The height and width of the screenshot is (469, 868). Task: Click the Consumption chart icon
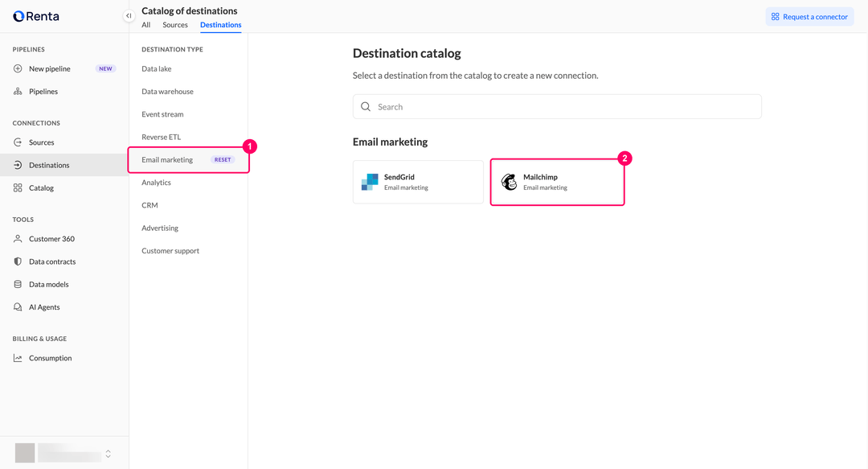(x=18, y=358)
